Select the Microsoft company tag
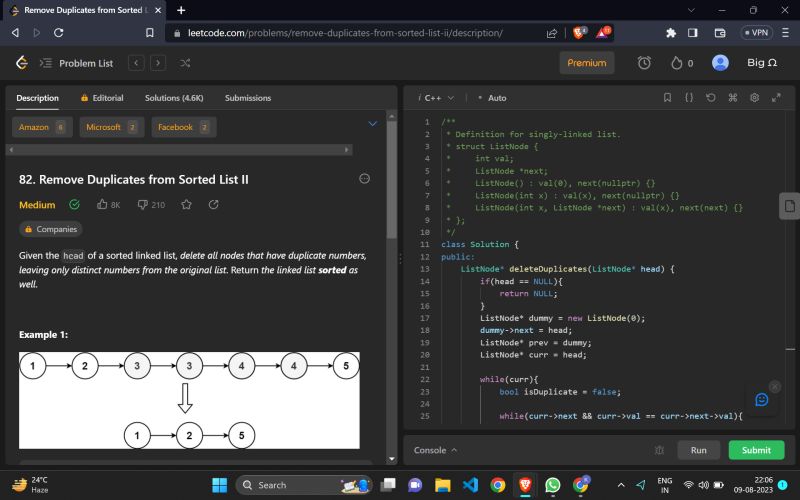This screenshot has width=800, height=500. click(112, 127)
